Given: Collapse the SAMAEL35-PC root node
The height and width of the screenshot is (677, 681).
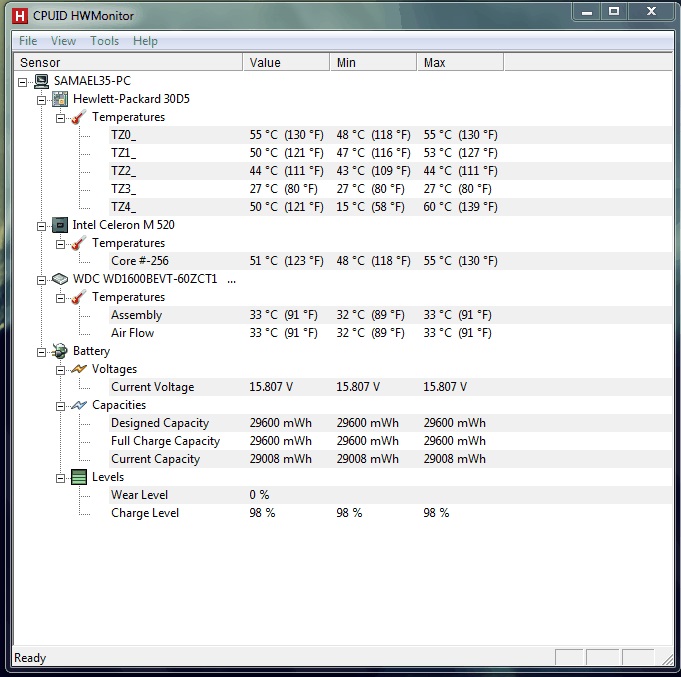Looking at the screenshot, I should point(23,82).
